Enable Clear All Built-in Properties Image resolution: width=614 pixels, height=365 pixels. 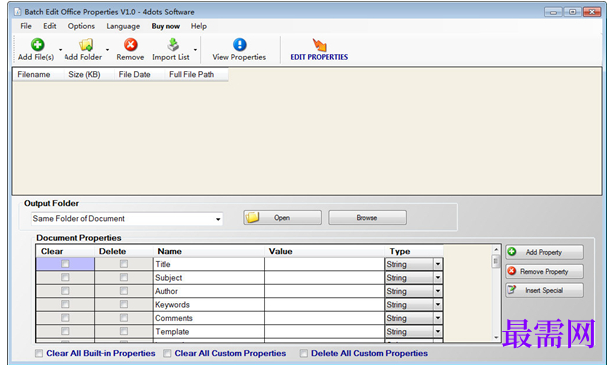click(x=39, y=354)
